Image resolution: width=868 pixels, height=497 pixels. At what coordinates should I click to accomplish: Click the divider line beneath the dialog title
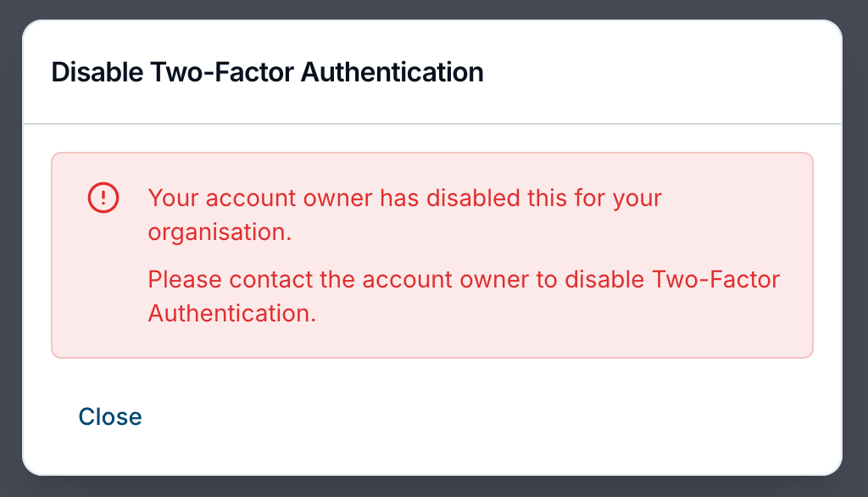(x=432, y=124)
